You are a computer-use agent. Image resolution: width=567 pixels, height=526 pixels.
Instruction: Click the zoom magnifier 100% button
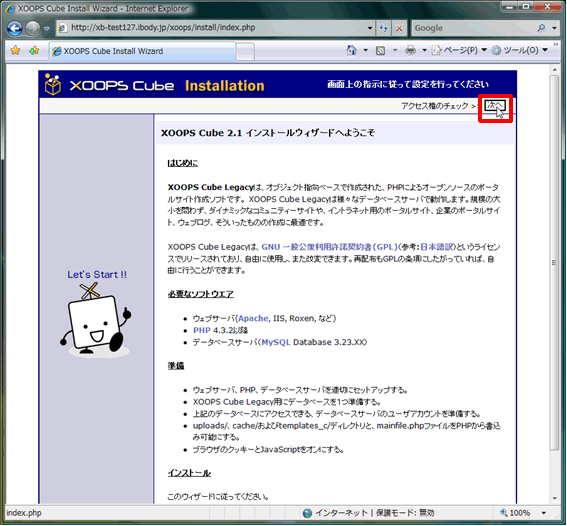point(515,513)
